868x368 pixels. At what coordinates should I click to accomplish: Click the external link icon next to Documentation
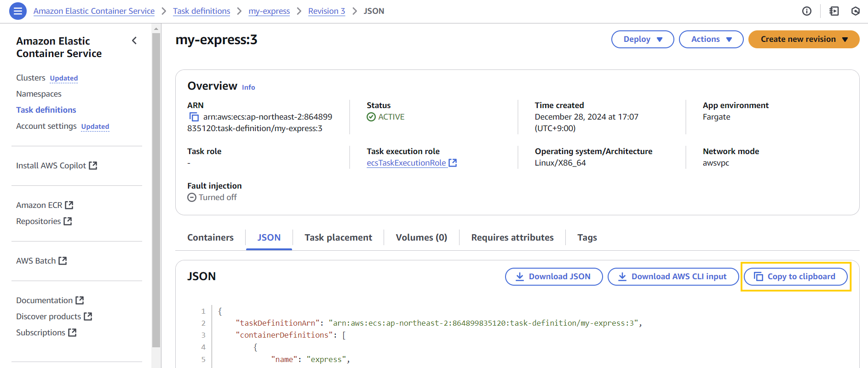point(80,300)
